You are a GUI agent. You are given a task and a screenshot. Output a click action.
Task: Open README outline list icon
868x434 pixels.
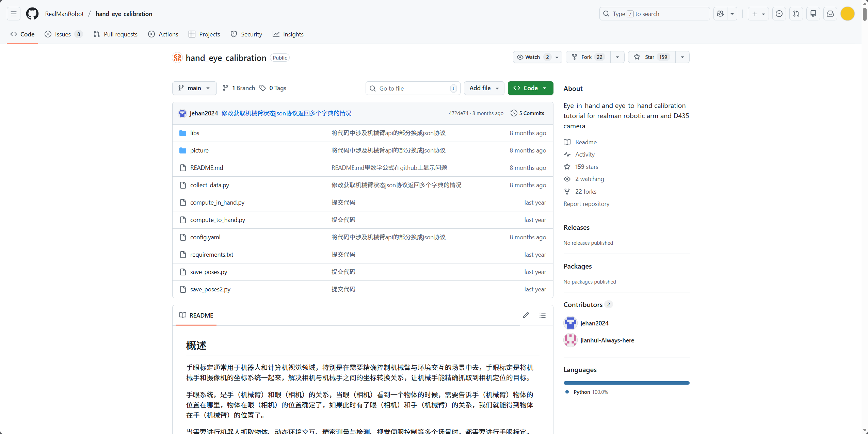(x=543, y=315)
